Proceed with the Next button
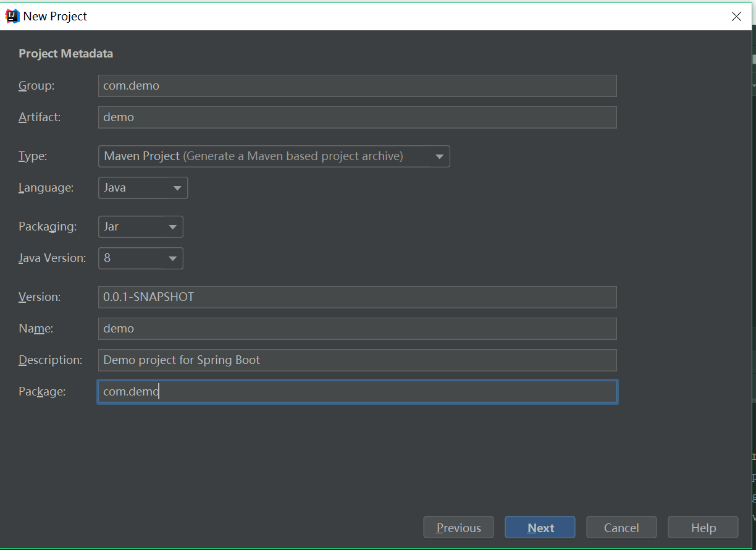The image size is (756, 550). point(540,528)
